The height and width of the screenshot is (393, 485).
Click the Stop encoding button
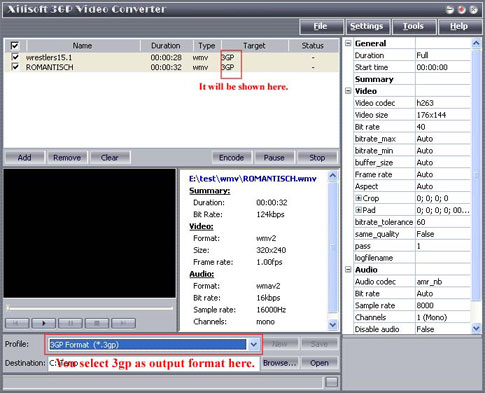coord(317,157)
